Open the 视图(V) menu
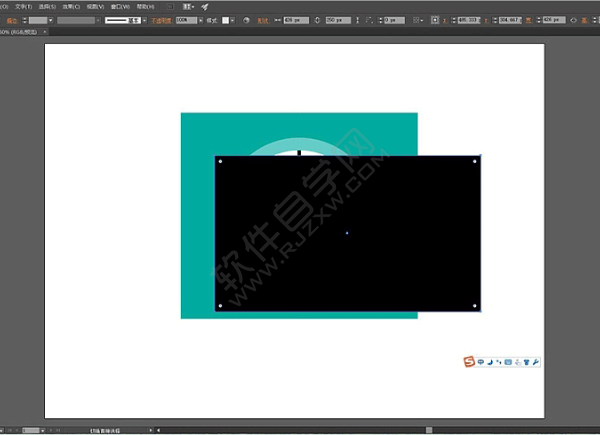Screen dimensions: 600x435 tap(95, 7)
